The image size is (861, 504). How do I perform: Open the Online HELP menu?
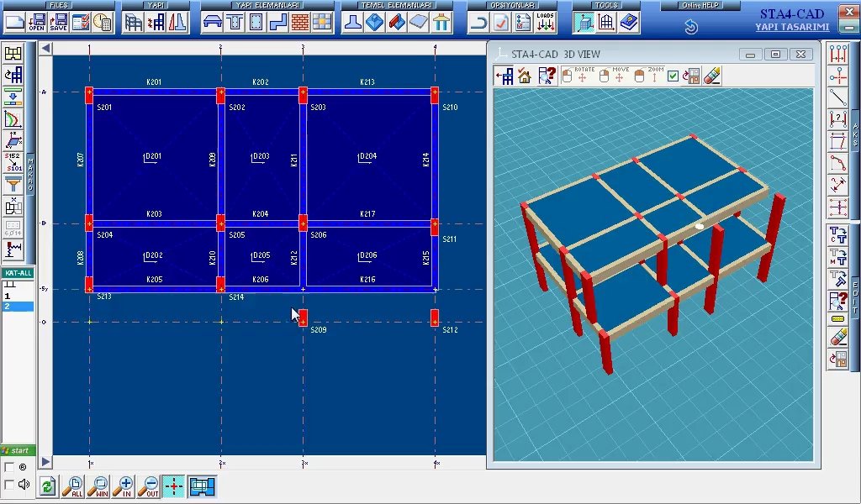click(x=700, y=5)
